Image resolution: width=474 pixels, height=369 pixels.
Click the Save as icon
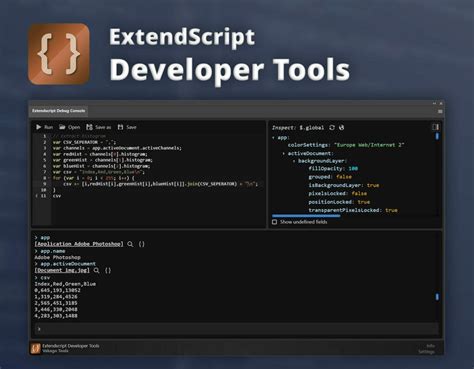[x=89, y=127]
